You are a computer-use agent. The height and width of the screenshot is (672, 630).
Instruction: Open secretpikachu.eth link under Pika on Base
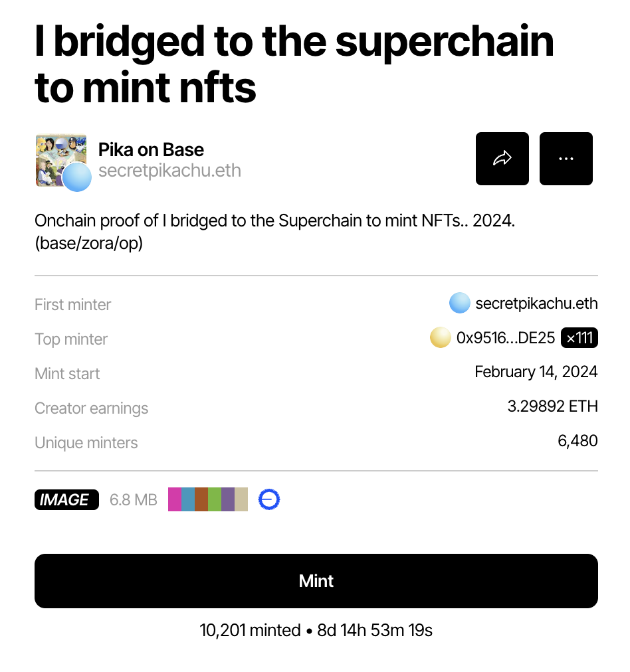[x=169, y=171]
